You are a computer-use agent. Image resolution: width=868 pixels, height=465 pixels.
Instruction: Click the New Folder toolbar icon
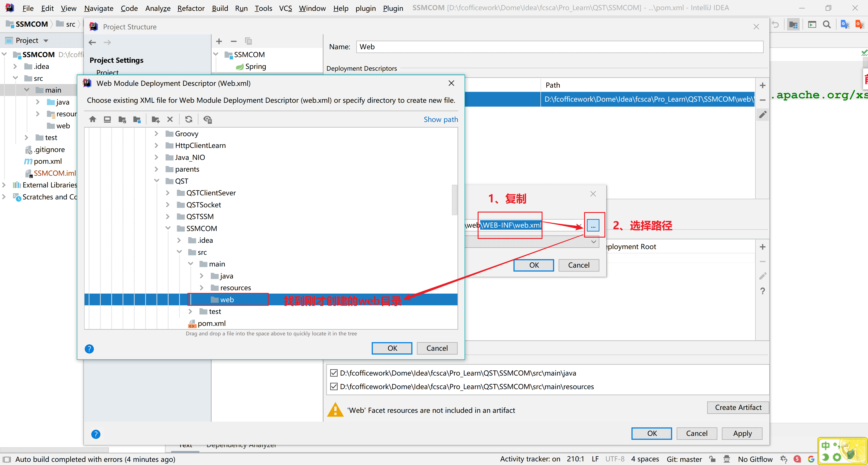[x=155, y=119]
